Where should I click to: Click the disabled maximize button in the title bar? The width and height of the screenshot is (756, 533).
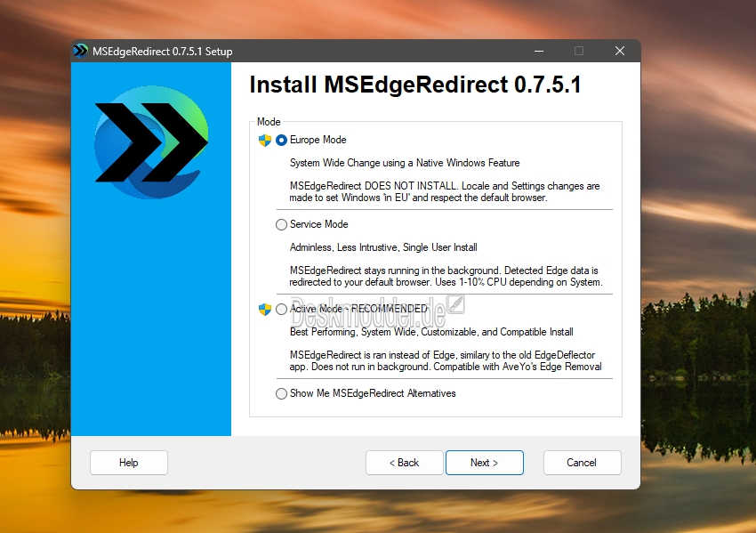(579, 51)
